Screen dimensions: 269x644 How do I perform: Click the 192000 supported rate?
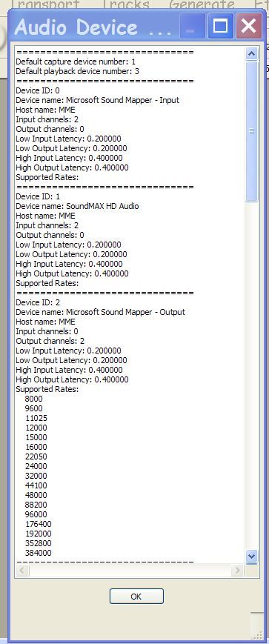point(39,534)
